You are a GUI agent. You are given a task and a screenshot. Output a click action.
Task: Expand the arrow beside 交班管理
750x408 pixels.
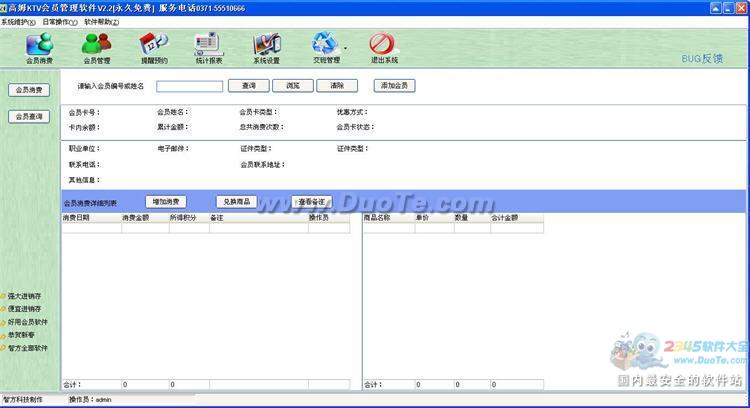345,48
